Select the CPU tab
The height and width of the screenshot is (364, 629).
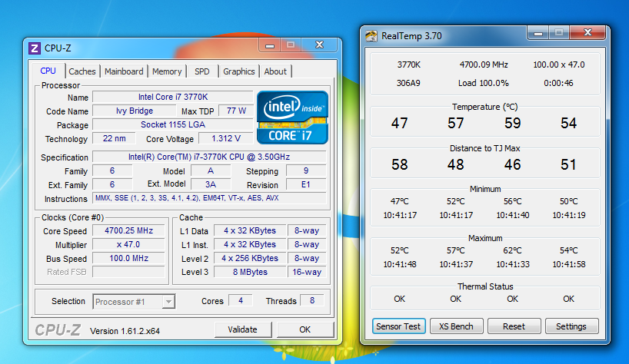click(x=48, y=71)
